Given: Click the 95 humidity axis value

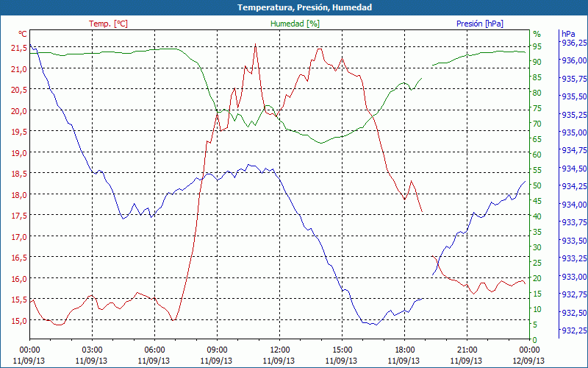Looking at the screenshot, I should pos(537,46).
